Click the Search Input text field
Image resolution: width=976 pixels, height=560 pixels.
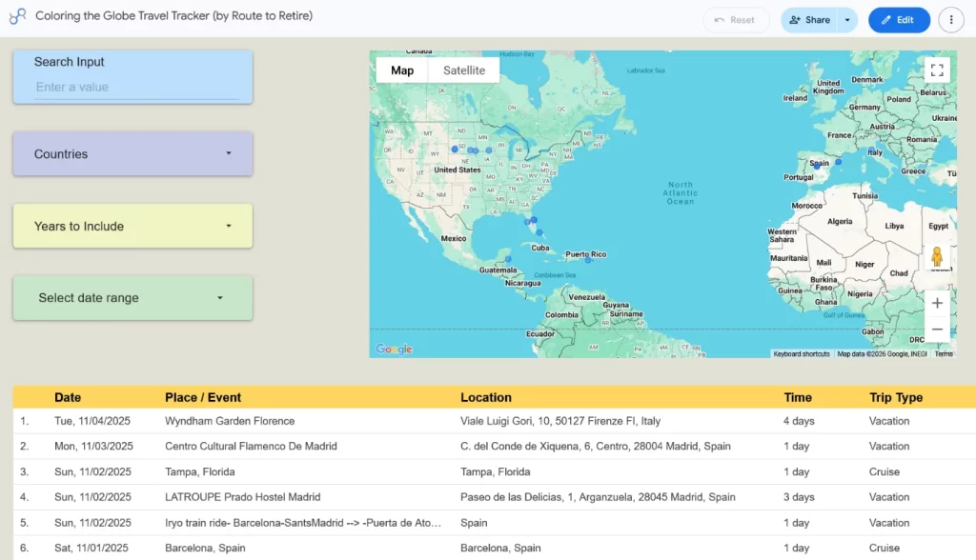137,87
